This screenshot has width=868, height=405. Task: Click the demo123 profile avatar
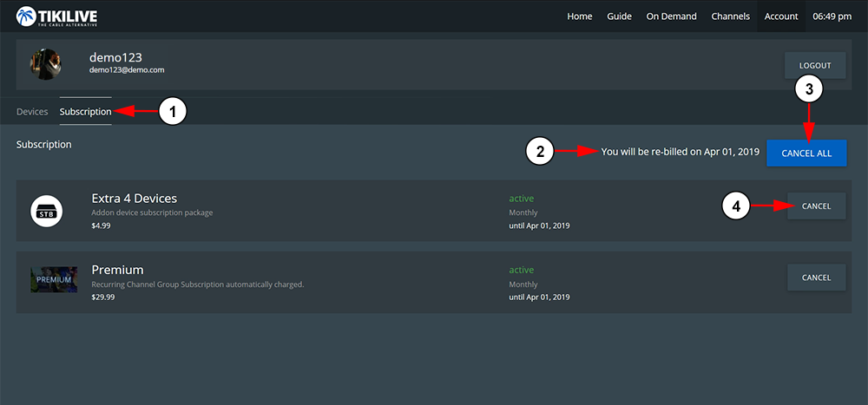pyautogui.click(x=45, y=64)
